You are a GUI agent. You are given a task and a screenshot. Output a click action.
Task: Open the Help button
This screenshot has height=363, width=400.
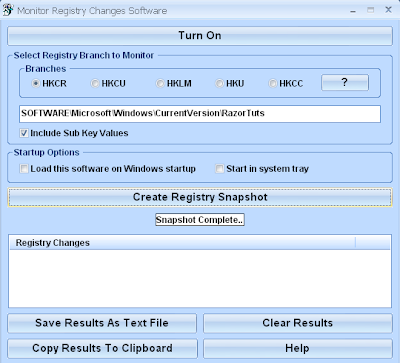298,348
